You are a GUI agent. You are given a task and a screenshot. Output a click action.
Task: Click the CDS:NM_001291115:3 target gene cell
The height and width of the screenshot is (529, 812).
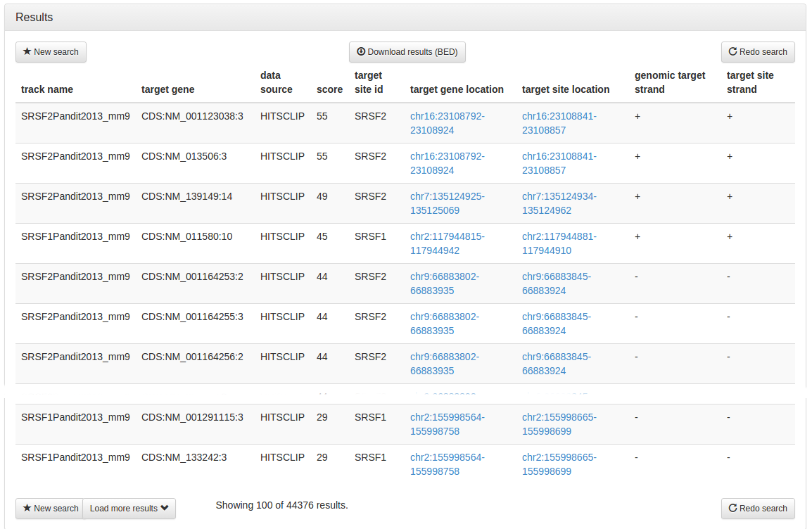click(x=192, y=417)
